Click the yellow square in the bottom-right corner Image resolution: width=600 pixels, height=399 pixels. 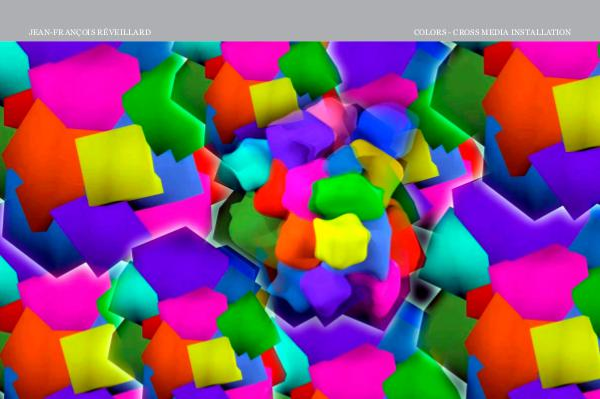click(x=565, y=351)
